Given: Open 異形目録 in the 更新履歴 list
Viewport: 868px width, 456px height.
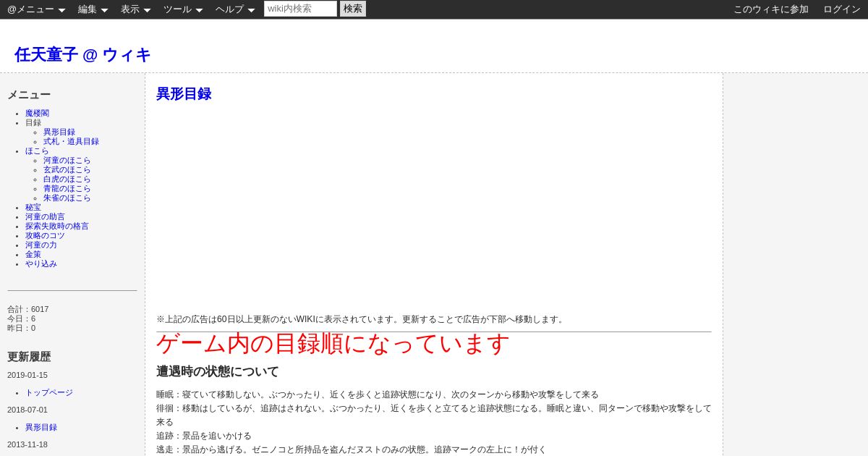Looking at the screenshot, I should coord(41,428).
